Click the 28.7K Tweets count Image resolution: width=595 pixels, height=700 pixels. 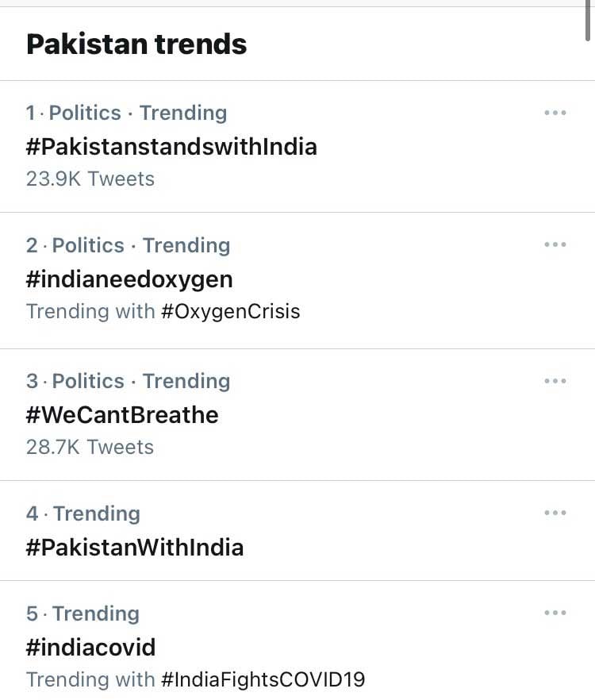point(90,447)
